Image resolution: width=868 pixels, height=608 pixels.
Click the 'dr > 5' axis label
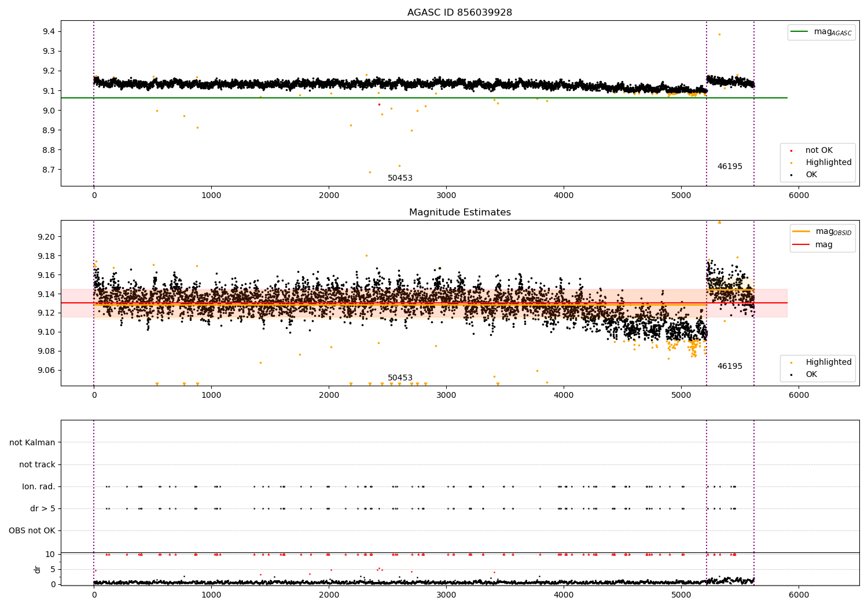click(x=43, y=509)
